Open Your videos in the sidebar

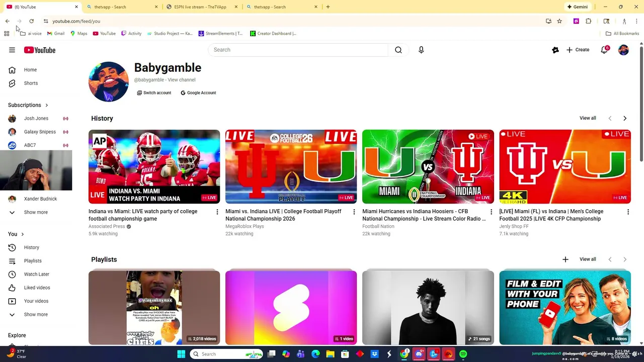click(36, 301)
